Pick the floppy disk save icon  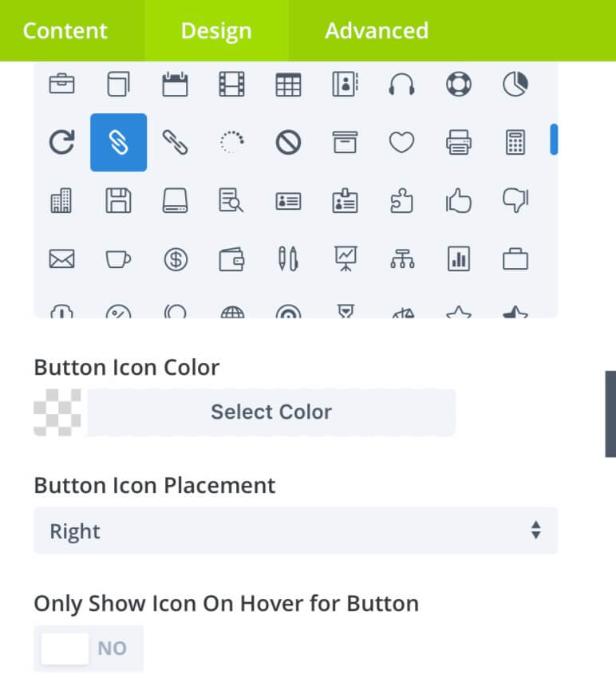click(x=119, y=201)
